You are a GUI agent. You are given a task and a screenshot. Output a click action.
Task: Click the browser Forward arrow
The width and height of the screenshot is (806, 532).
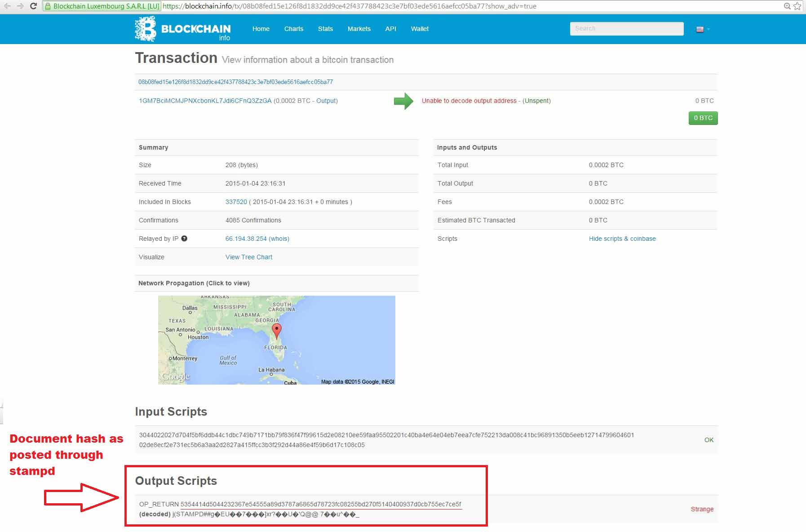tap(20, 6)
